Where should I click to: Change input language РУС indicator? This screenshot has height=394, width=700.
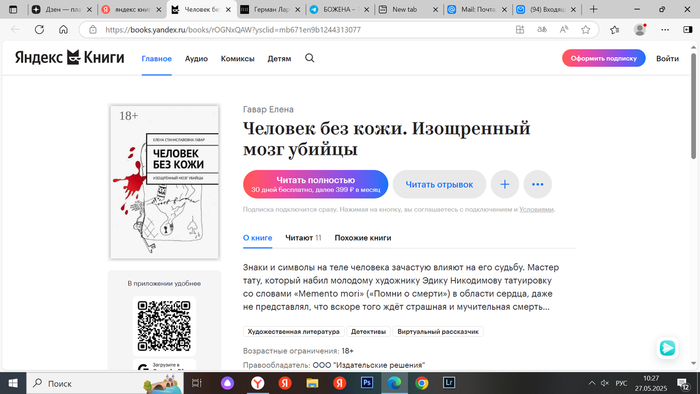click(x=621, y=383)
